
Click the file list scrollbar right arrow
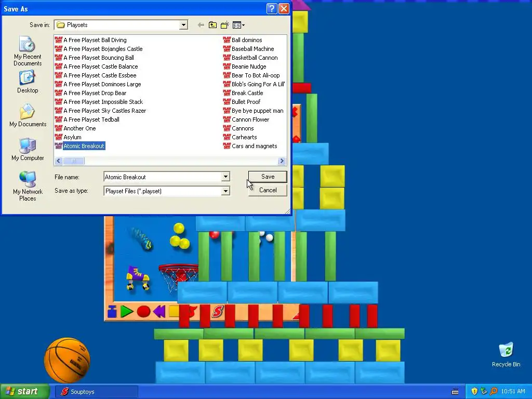click(x=282, y=161)
